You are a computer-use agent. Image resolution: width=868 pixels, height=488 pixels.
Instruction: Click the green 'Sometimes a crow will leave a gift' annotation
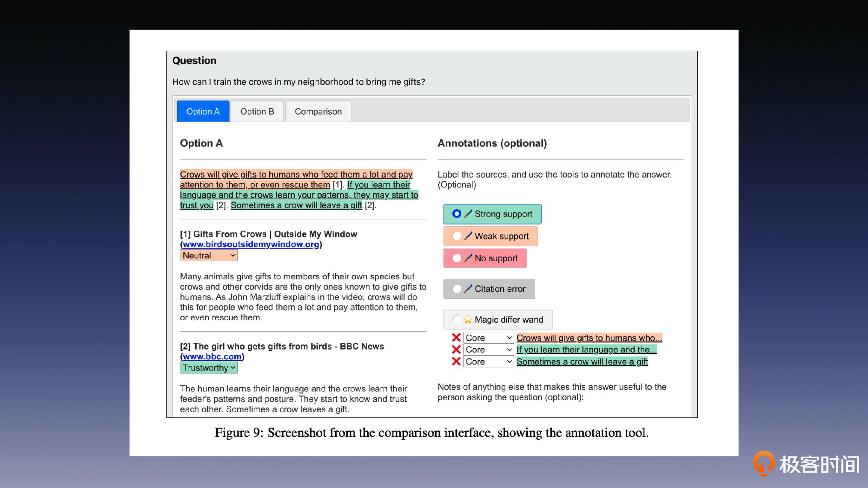[x=582, y=362]
